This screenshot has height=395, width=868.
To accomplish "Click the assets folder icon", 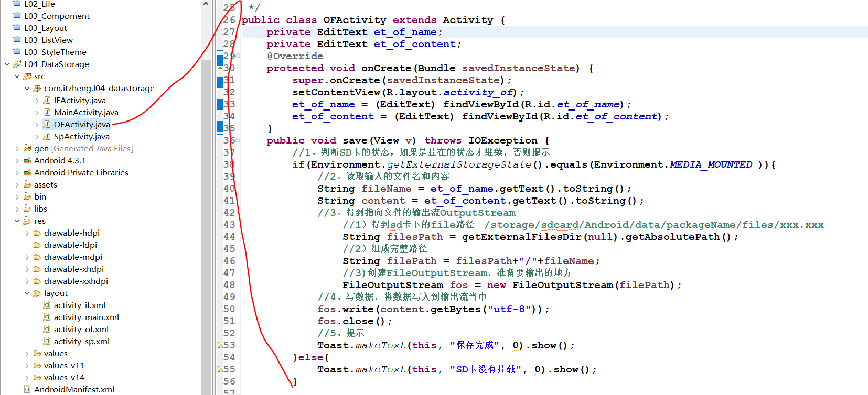I will pyautogui.click(x=28, y=184).
